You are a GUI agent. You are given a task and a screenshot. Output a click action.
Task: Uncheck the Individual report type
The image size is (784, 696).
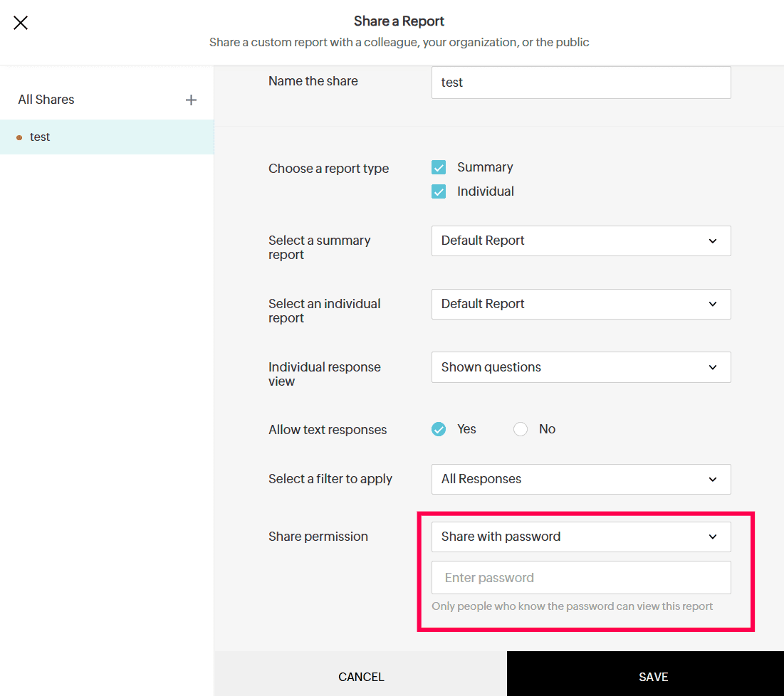[x=439, y=192]
